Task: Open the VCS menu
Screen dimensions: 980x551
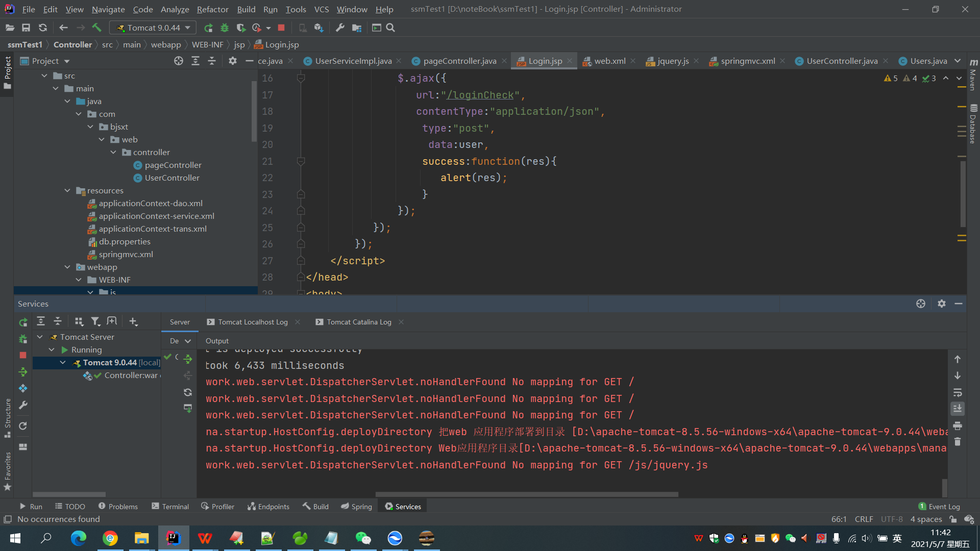Action: point(322,9)
